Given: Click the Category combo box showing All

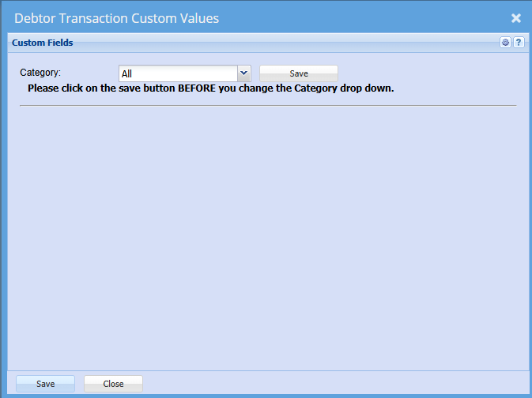Looking at the screenshot, I should 179,73.
